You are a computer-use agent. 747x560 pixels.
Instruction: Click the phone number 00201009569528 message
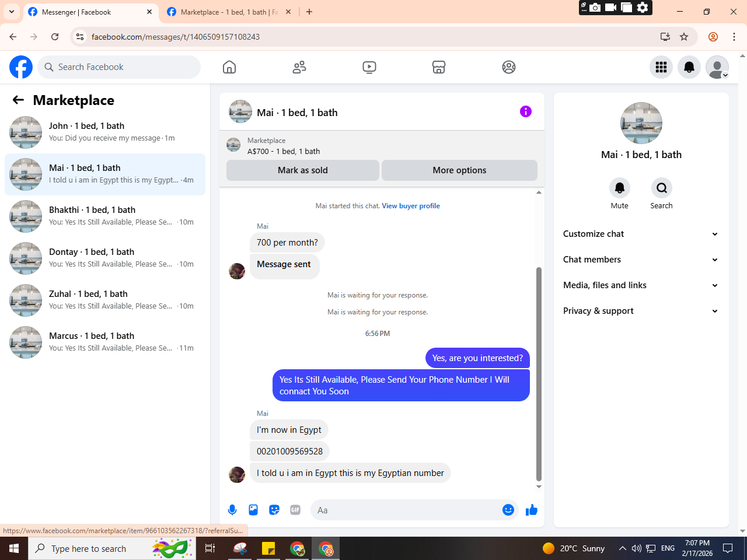click(x=289, y=452)
